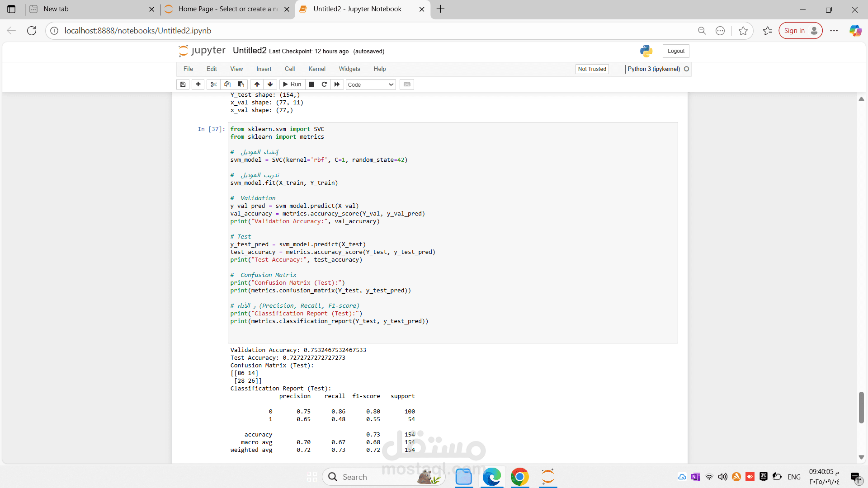The height and width of the screenshot is (488, 868).
Task: Restart the kernel with circular arrow icon
Action: click(324, 84)
